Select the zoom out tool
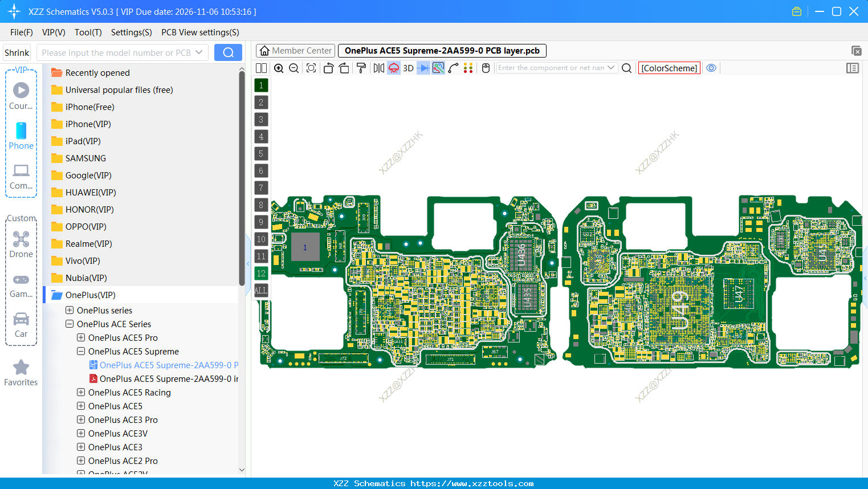Screen dimensions: 868x489 pyautogui.click(x=293, y=68)
